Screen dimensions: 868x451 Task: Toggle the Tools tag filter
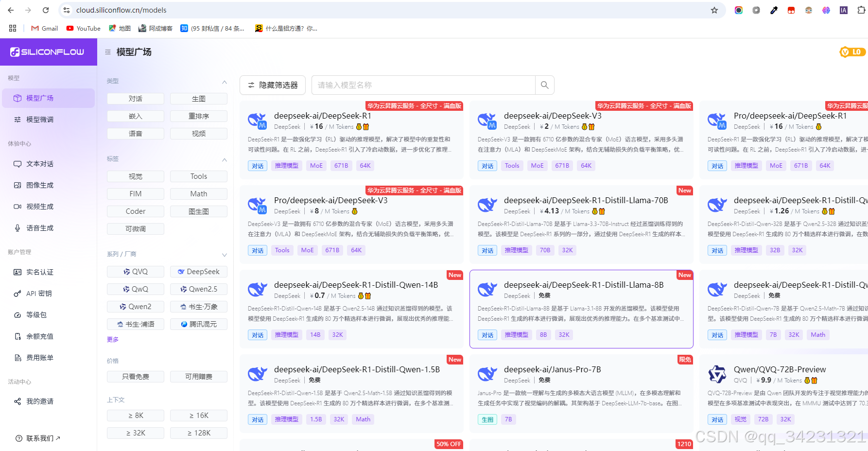click(x=199, y=176)
